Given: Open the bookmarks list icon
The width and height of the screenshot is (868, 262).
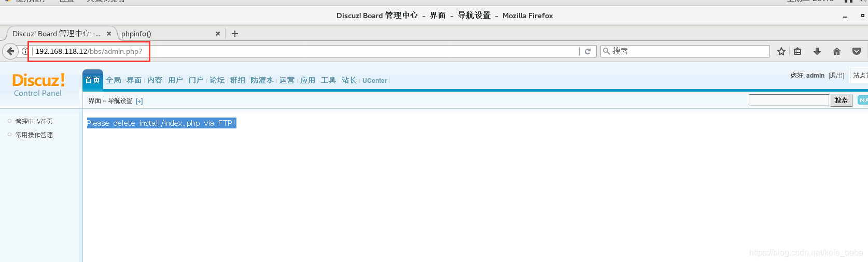Looking at the screenshot, I should (797, 51).
